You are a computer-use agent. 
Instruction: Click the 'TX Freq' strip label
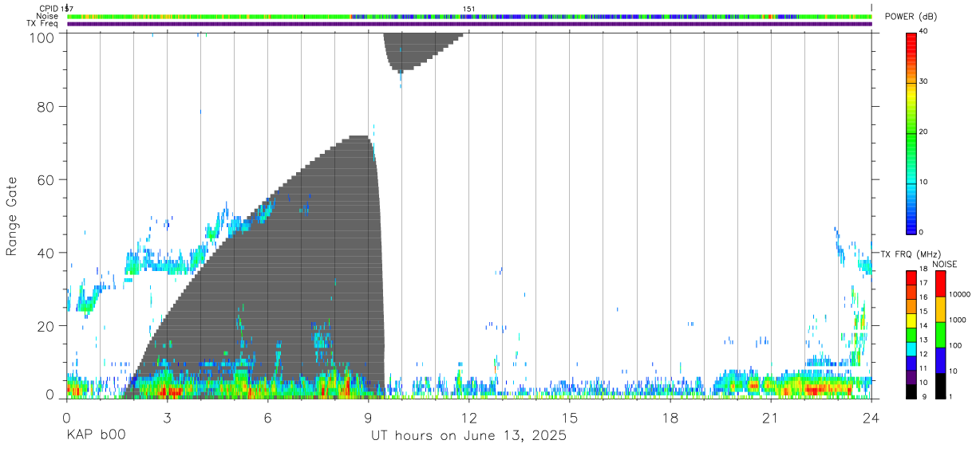43,23
